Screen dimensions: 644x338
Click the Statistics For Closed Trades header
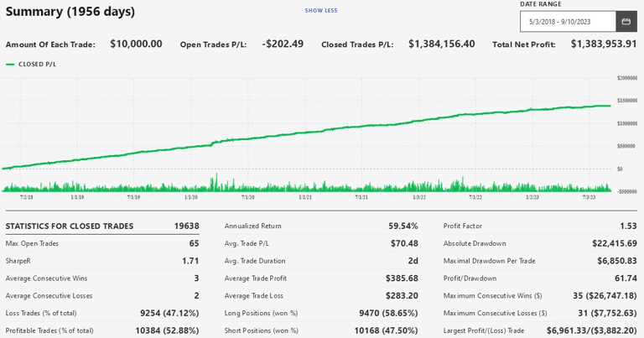pos(70,226)
